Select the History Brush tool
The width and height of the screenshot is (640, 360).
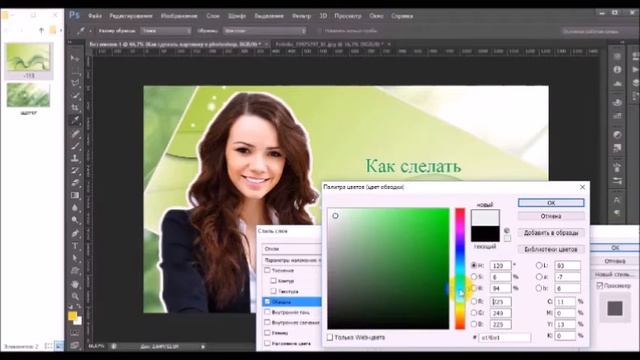click(75, 170)
